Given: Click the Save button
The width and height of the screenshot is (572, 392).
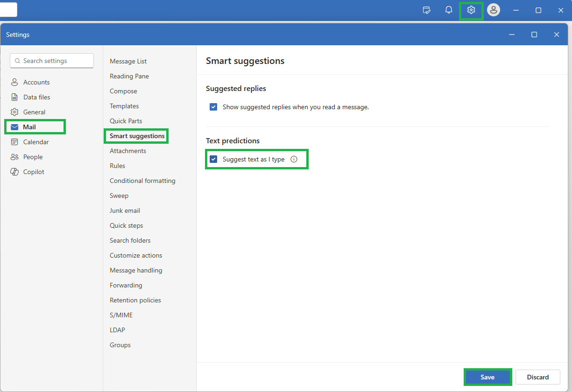Looking at the screenshot, I should click(x=487, y=377).
